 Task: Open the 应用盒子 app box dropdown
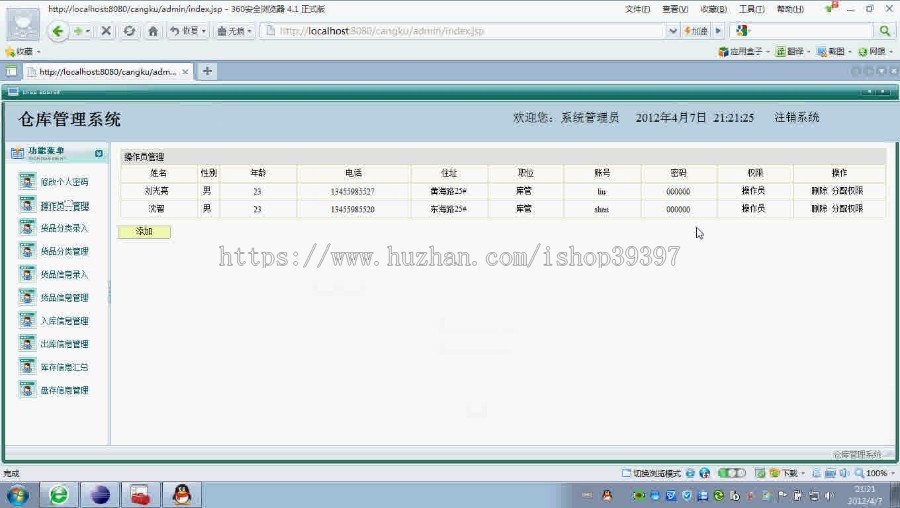coord(744,52)
